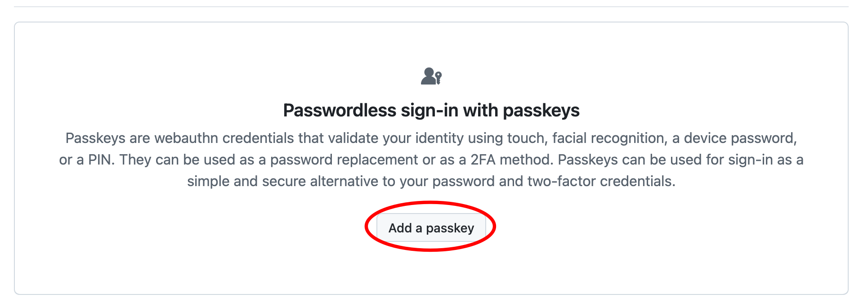Click the "password replacement" phrase
Image resolution: width=868 pixels, height=303 pixels.
[x=344, y=160]
